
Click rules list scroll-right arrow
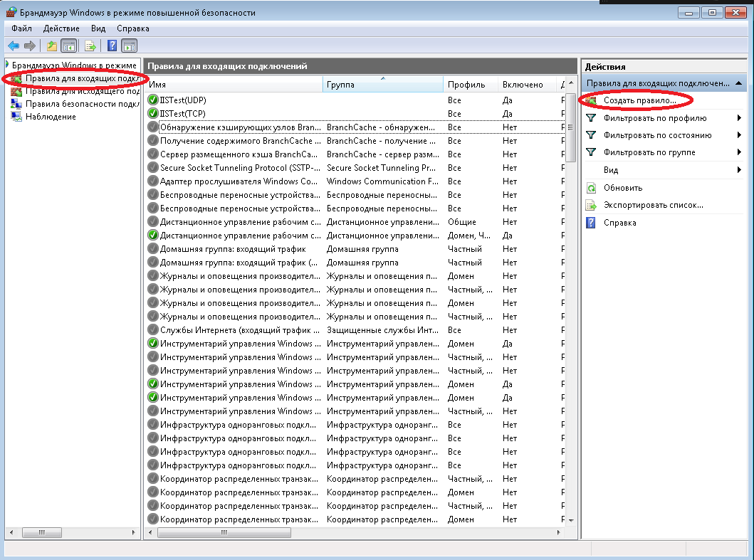point(558,532)
